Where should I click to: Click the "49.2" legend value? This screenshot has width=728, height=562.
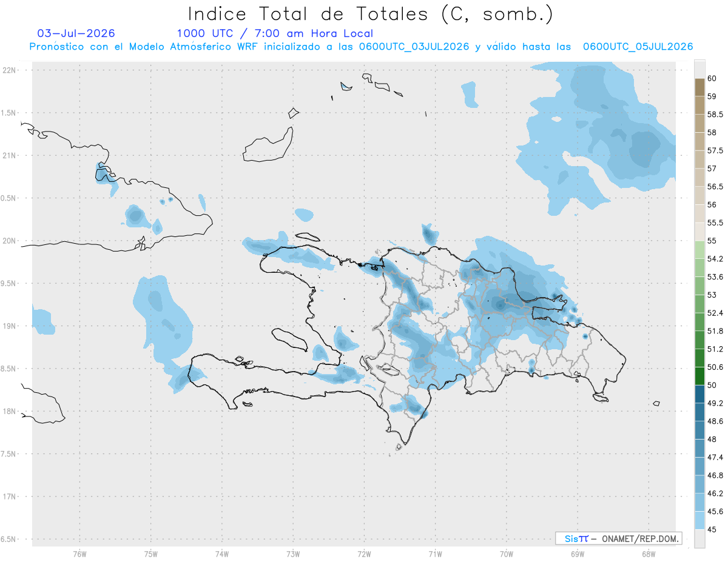pos(715,403)
